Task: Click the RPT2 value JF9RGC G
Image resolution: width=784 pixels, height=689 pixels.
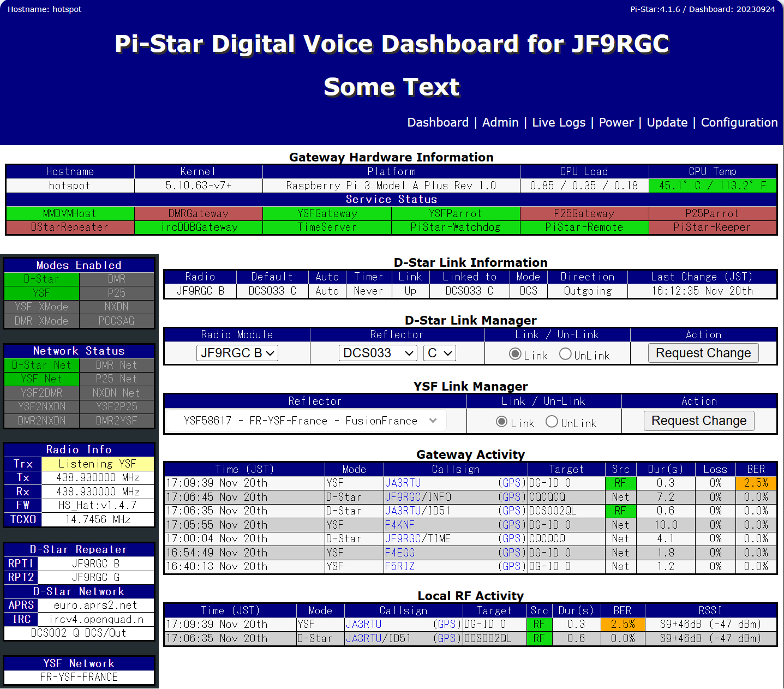Action: (95, 577)
